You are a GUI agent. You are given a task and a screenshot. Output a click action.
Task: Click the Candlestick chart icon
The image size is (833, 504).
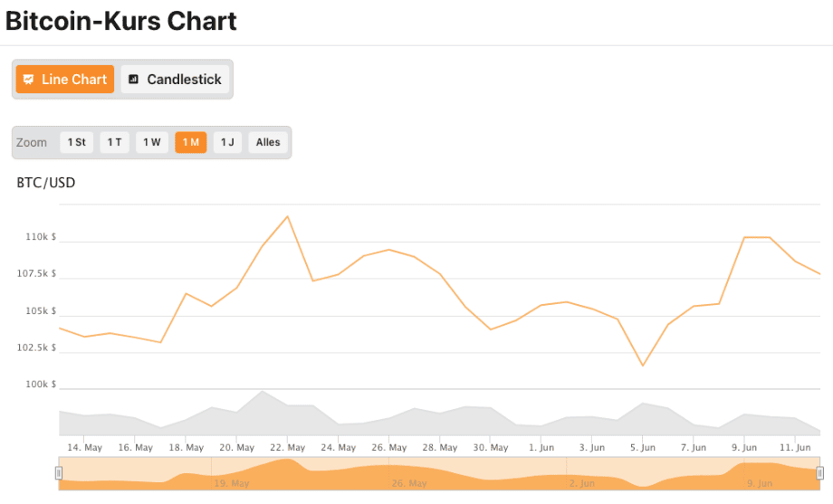[x=133, y=80]
